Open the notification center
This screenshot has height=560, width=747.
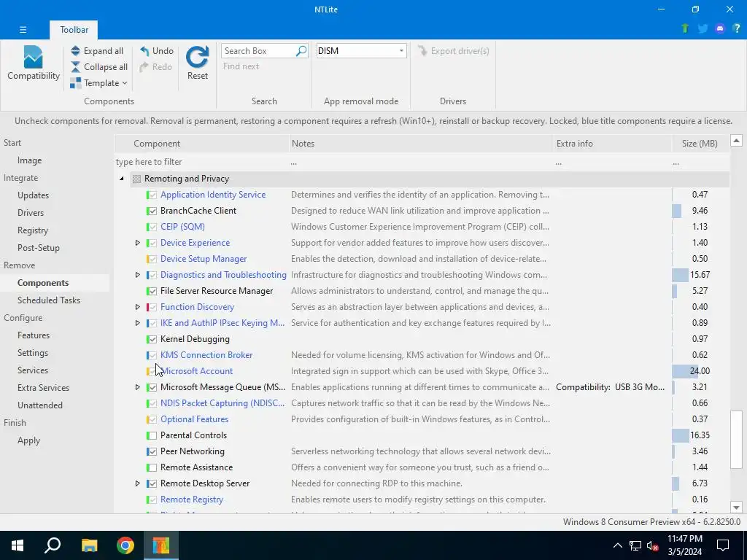tap(723, 545)
